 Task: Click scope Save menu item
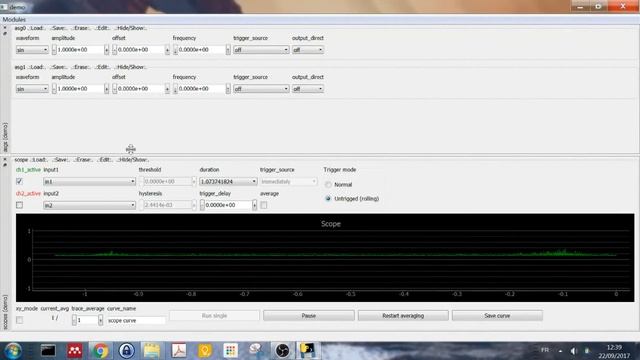point(61,160)
